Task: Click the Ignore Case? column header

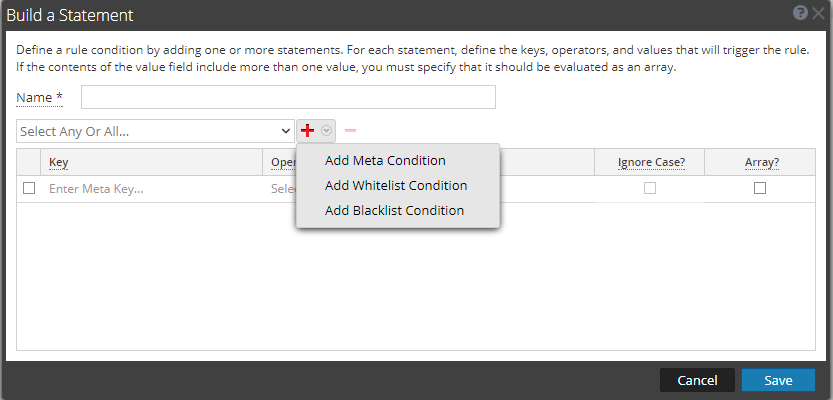Action: point(649,162)
